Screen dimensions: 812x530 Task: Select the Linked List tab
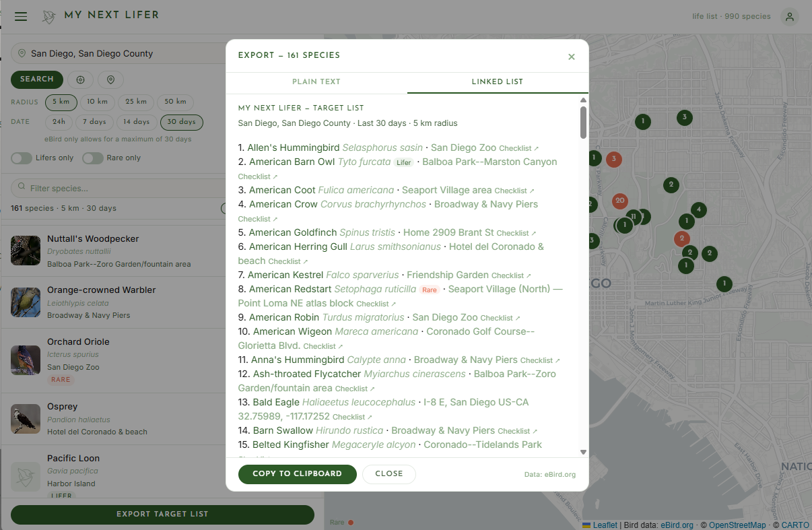click(x=497, y=81)
